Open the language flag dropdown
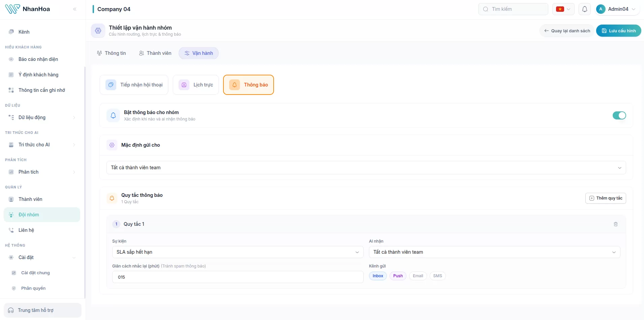Viewport: 644px width, 320px height. pyautogui.click(x=563, y=9)
